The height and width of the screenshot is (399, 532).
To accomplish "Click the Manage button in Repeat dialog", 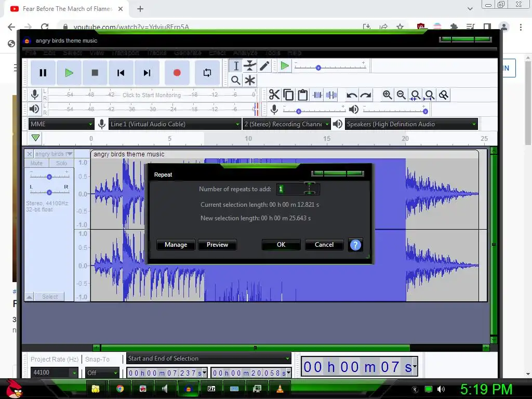I will [x=176, y=245].
